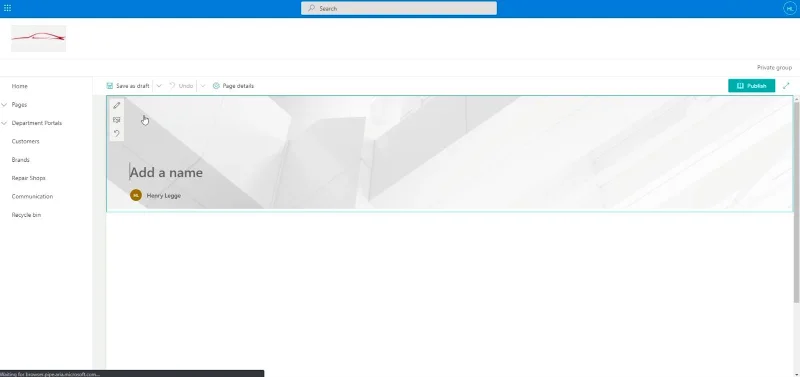This screenshot has height=377, width=800.
Task: Click the expand full-screen arrows icon
Action: point(786,86)
